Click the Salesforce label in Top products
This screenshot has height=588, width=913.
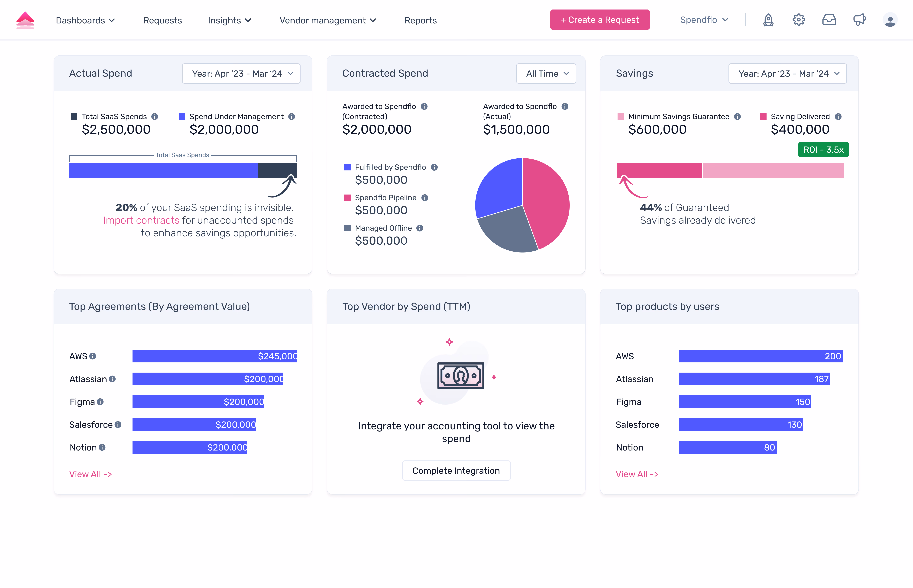[x=637, y=425]
